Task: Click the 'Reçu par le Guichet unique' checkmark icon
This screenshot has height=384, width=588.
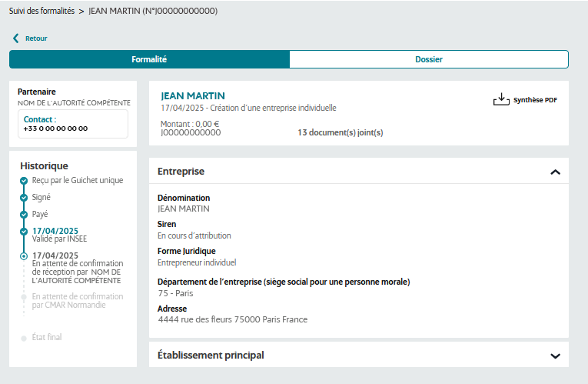Action: pyautogui.click(x=24, y=181)
